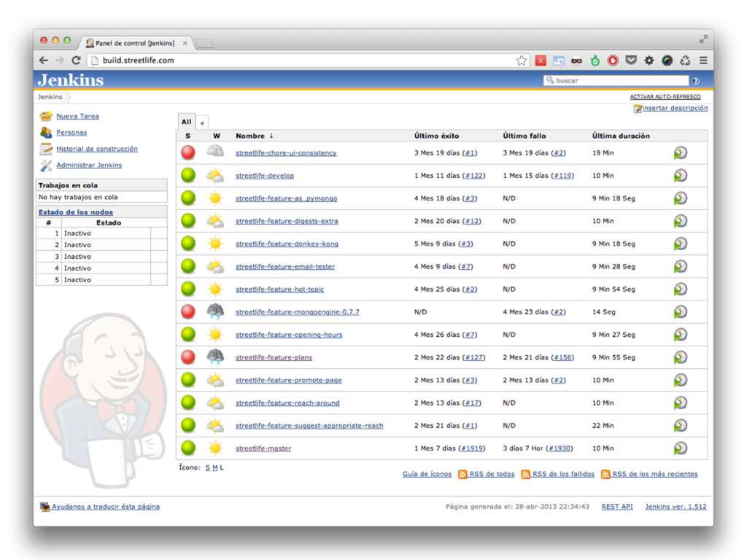Viewport: 747px width, 560px height.
Task: Open RSS de todos feed
Action: pos(492,474)
